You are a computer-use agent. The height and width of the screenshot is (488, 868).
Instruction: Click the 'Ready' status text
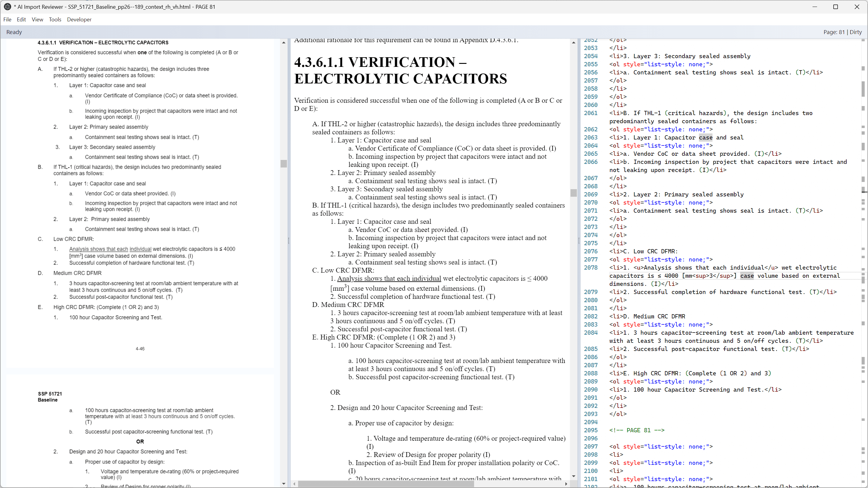pos(14,32)
